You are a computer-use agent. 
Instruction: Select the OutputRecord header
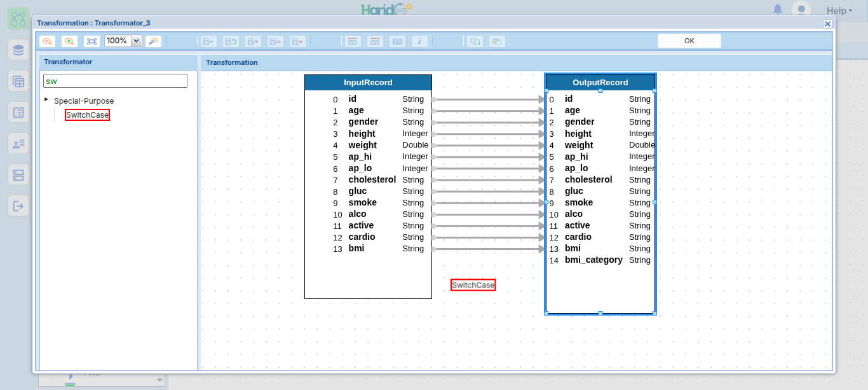pyautogui.click(x=600, y=83)
